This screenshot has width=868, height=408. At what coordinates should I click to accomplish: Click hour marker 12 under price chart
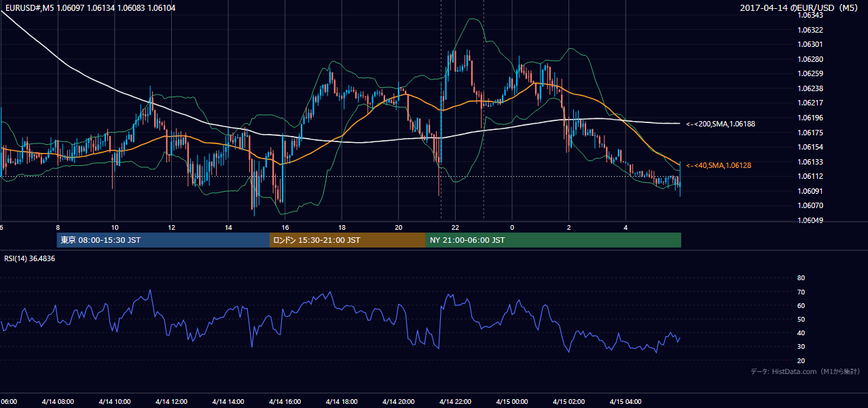click(x=172, y=228)
